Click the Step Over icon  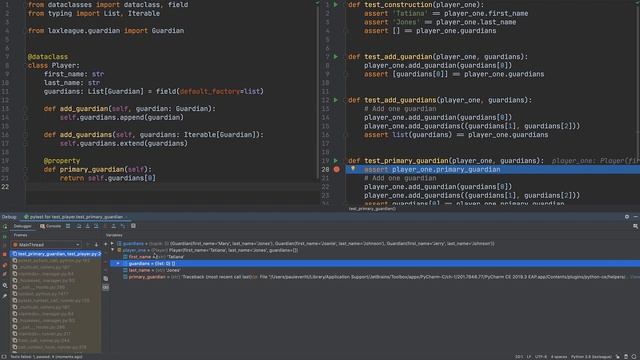79,226
